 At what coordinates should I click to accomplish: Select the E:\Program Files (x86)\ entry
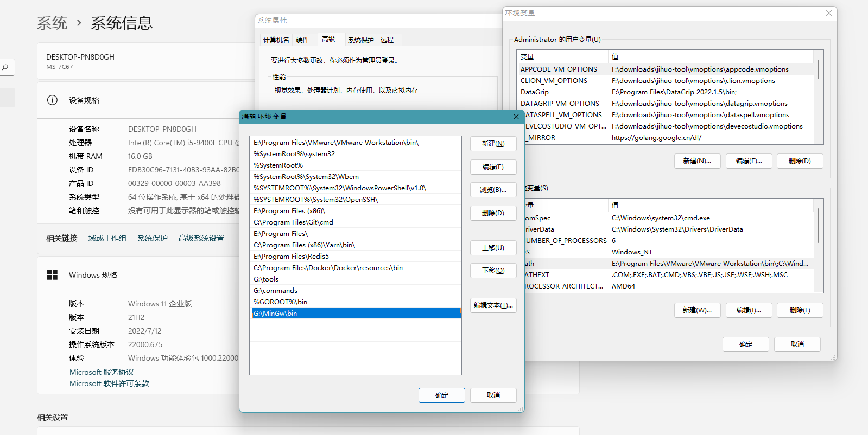click(356, 211)
